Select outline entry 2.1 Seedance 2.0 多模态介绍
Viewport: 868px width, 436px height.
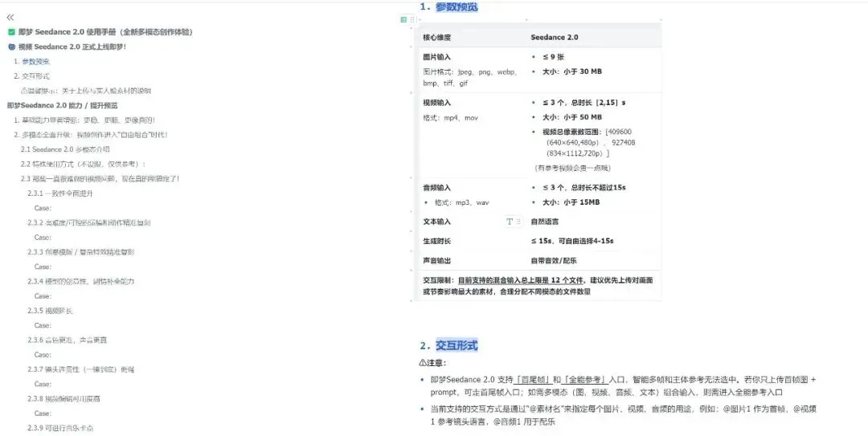pyautogui.click(x=65, y=149)
